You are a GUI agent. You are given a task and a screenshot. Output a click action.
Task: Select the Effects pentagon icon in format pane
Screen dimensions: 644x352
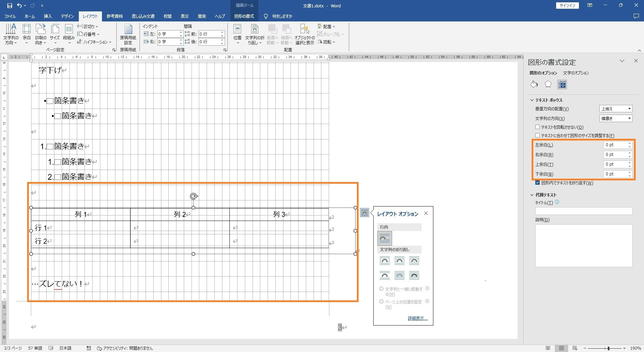click(x=548, y=84)
